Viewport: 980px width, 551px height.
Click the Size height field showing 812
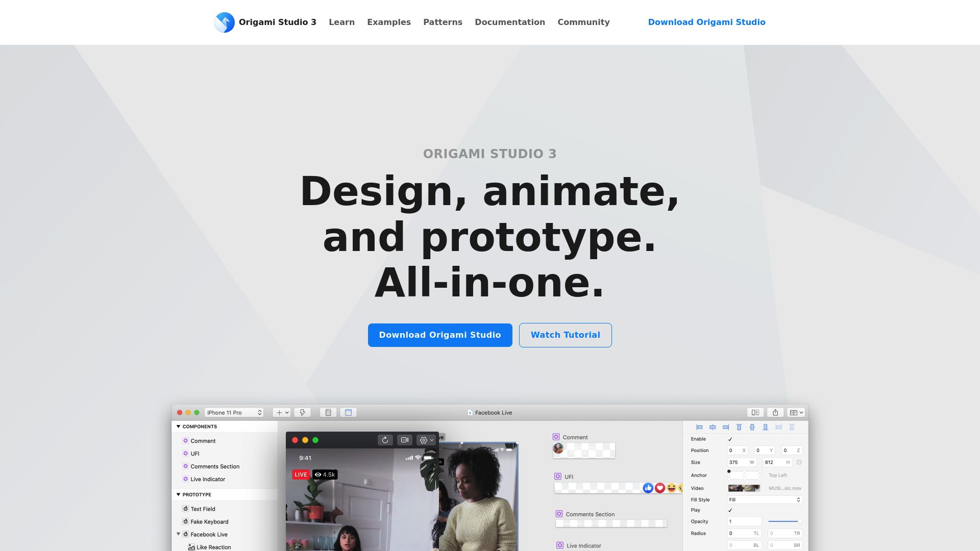click(x=777, y=462)
